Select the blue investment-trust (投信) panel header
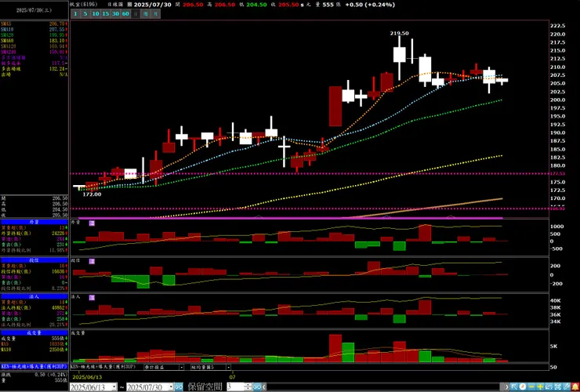 point(34,260)
